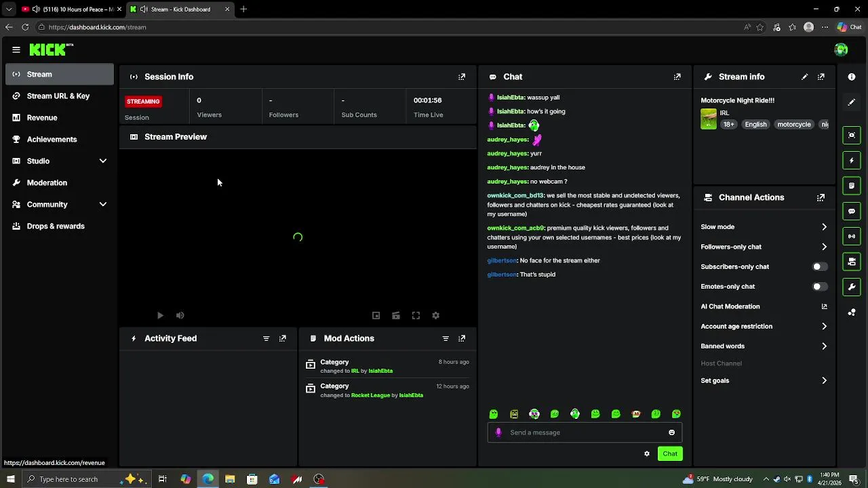This screenshot has height=488, width=868.
Task: Make the stream preview fullscreen
Action: (416, 316)
